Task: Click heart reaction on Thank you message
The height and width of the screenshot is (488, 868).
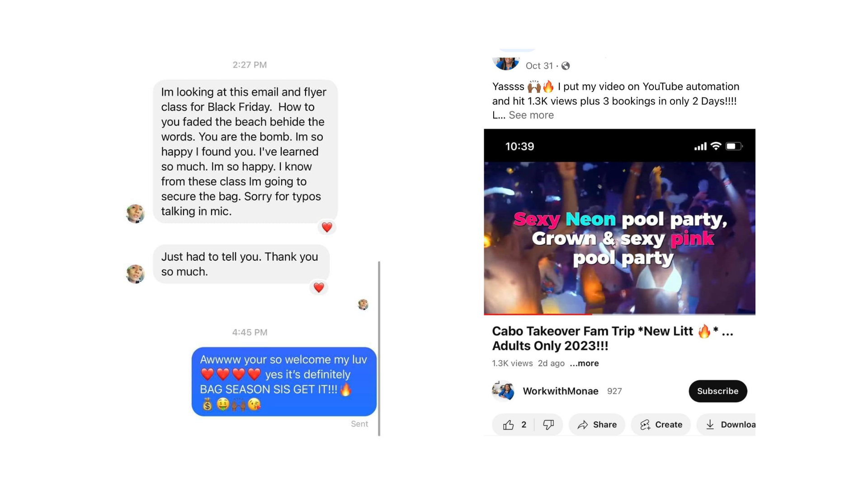Action: 319,287
